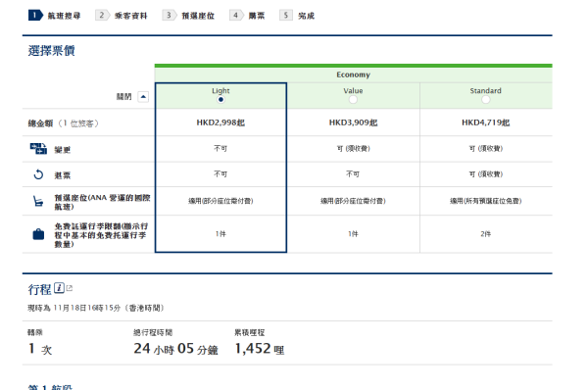Viewport: 588px width, 390px height.
Task: Click the 預選座位(ANA 營運的國際航班) label
Action: coord(102,202)
